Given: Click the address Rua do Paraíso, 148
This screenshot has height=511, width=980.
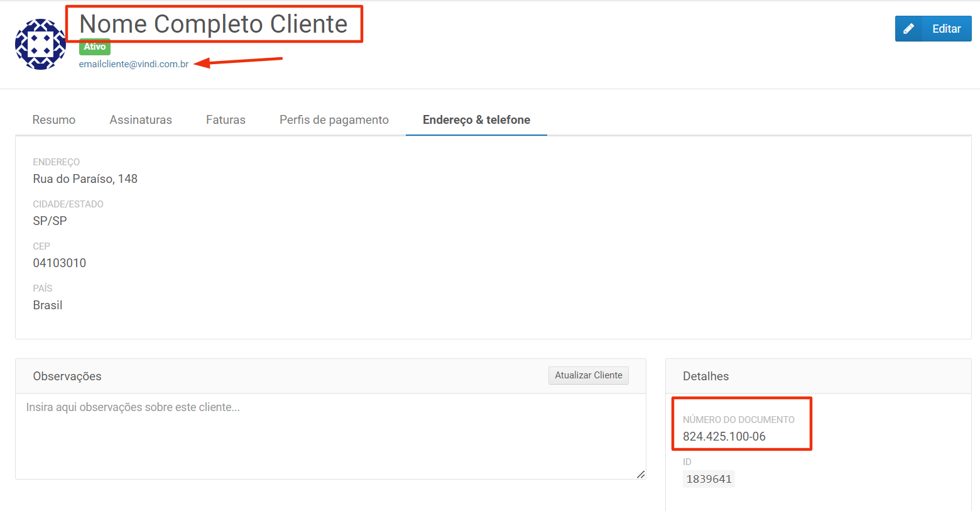Looking at the screenshot, I should (x=85, y=179).
